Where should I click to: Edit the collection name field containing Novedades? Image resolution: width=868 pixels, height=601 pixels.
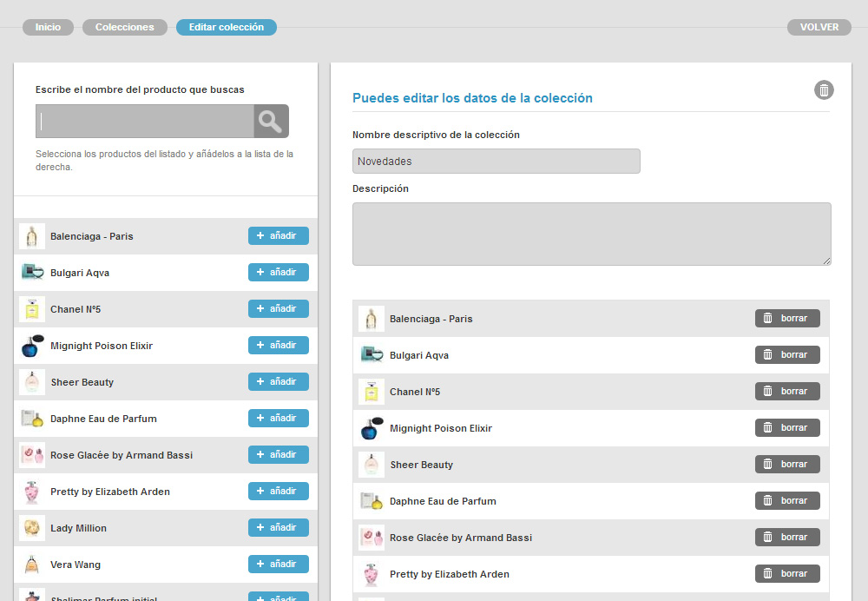(x=496, y=162)
